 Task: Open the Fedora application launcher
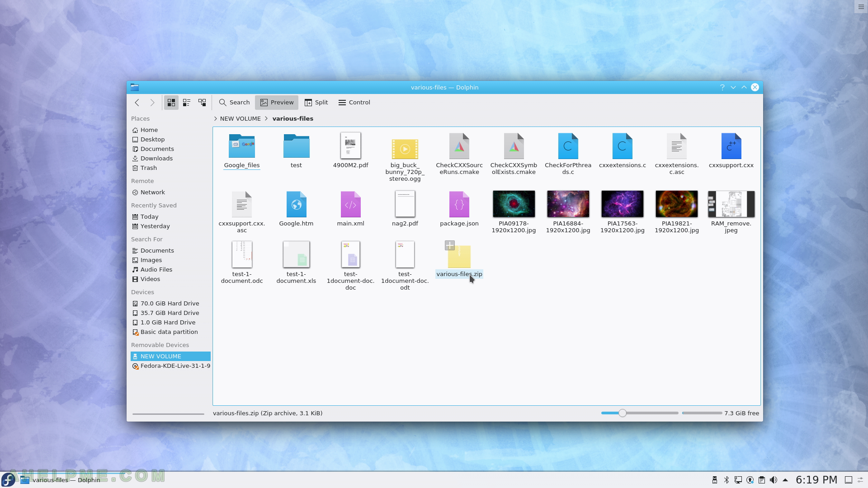click(9, 480)
